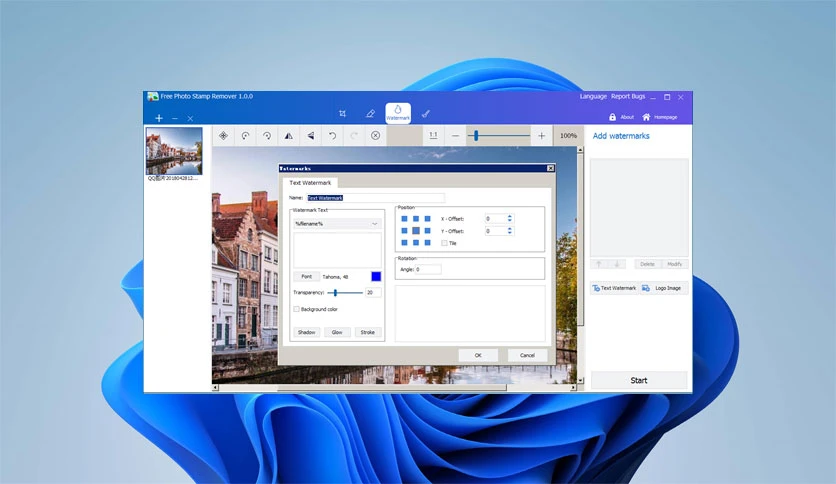
Task: Select the canal houses photo thumbnail
Action: 174,150
